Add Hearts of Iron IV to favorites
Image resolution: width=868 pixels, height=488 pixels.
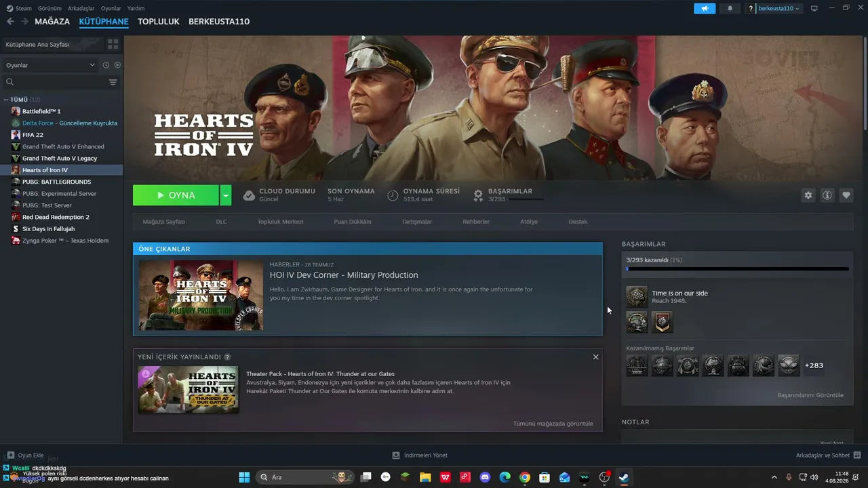[846, 195]
